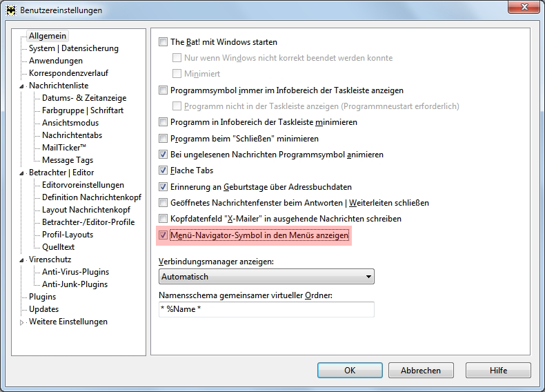Collapse the Virenschutz tree node
The height and width of the screenshot is (392, 545).
tap(21, 259)
